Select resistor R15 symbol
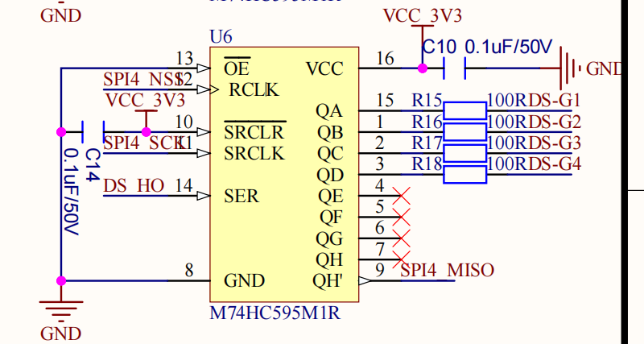 (465, 110)
